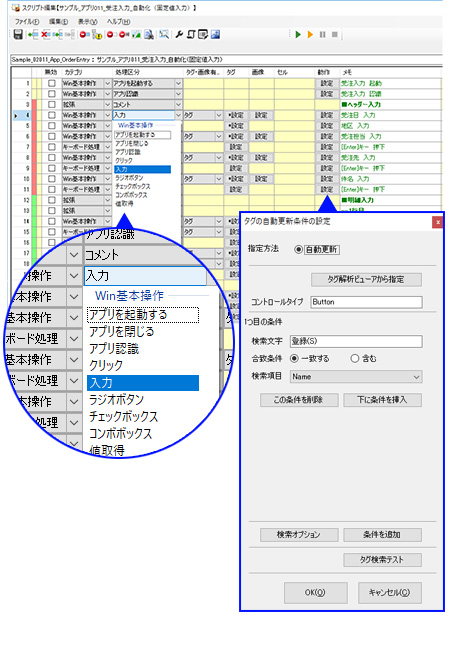This screenshot has width=450, height=650.
Task: Toggle the 無効 checkbox in row 3
Action: [x=51, y=104]
